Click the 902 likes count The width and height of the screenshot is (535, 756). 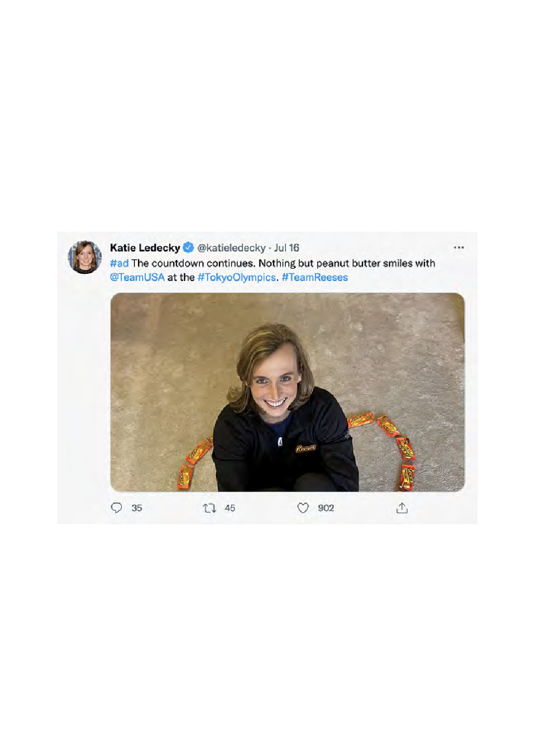click(326, 508)
